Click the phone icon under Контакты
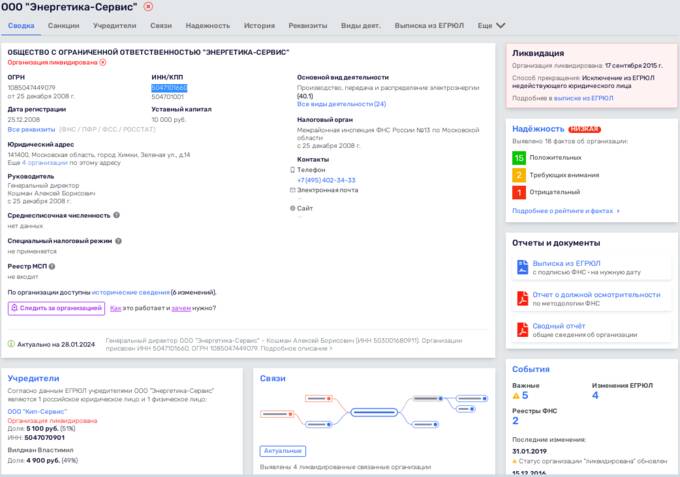The width and height of the screenshot is (680, 477). (292, 170)
